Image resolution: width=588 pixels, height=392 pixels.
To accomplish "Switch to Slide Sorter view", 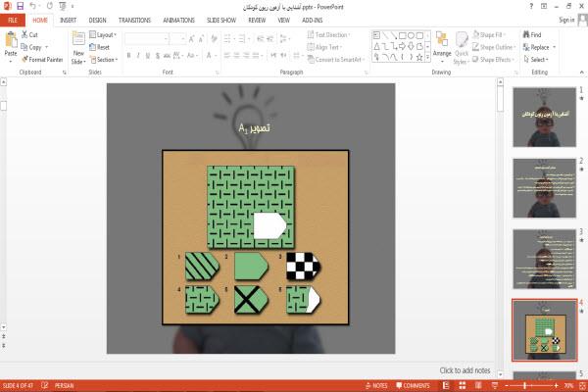I will [x=463, y=385].
